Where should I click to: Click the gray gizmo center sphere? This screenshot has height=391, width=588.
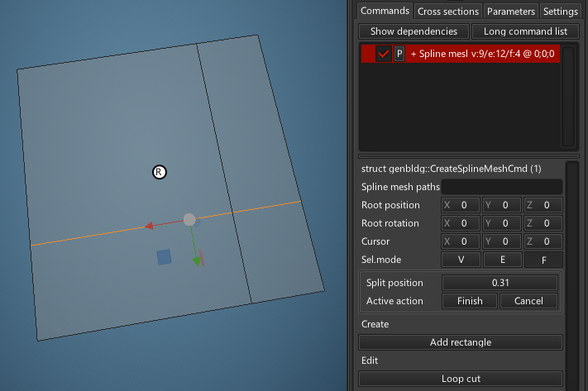pos(189,220)
